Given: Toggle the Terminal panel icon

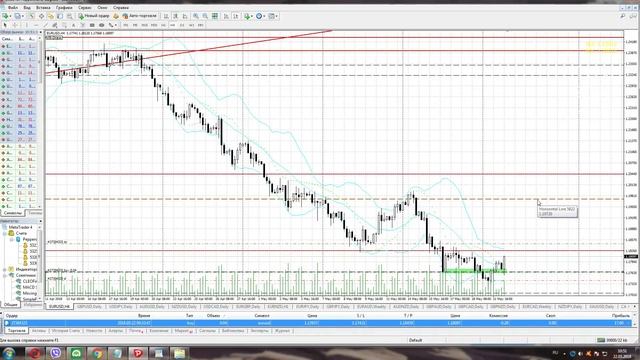Looking at the screenshot, I should (x=60, y=16).
